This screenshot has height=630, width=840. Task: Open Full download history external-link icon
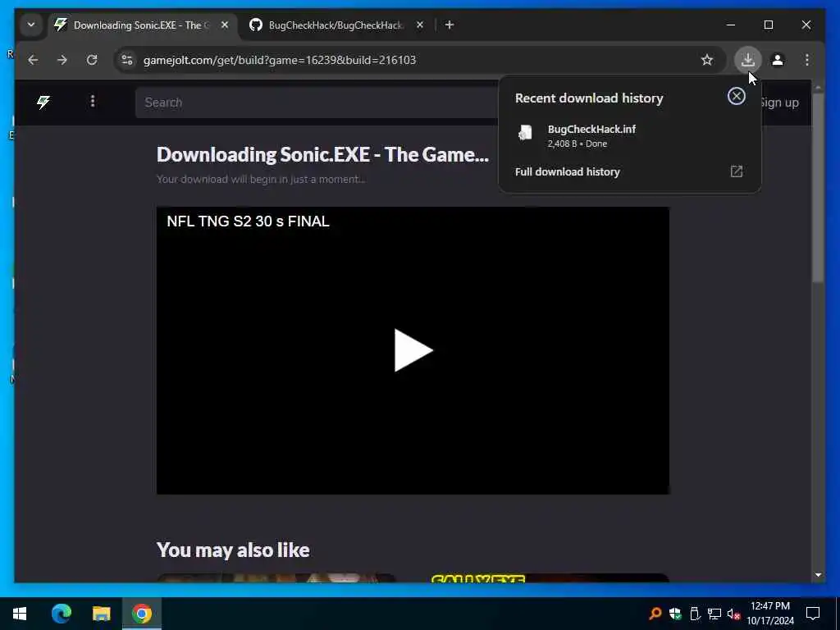click(x=737, y=171)
